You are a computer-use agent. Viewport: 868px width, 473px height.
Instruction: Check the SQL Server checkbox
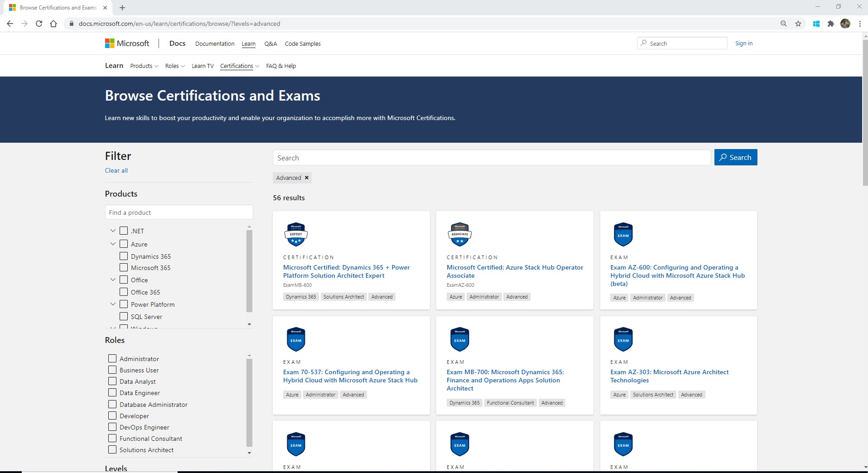pyautogui.click(x=124, y=316)
